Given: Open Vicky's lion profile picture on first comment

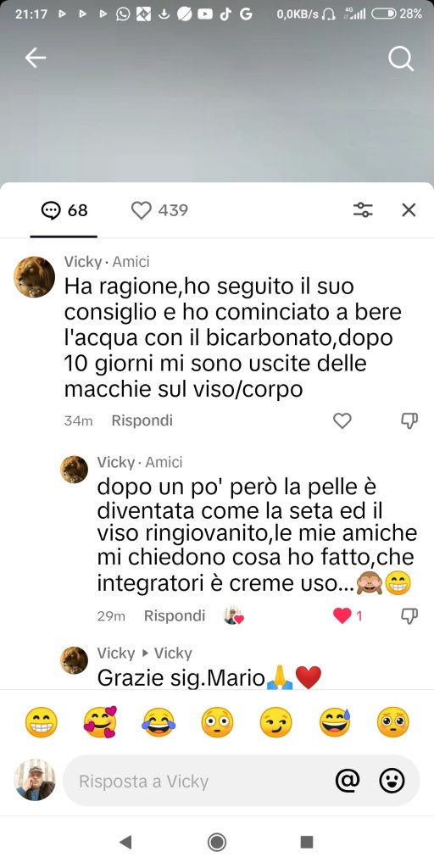Looking at the screenshot, I should 34,277.
